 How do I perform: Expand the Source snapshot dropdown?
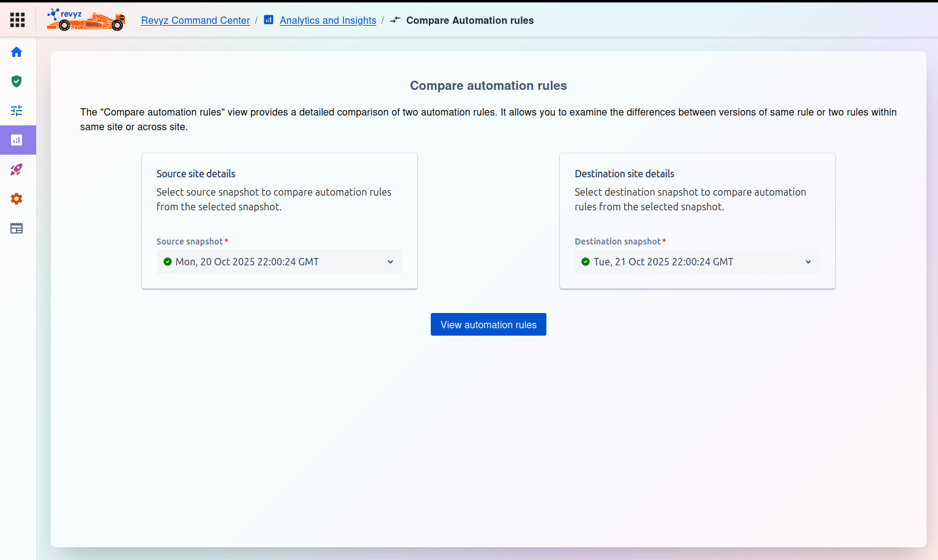[279, 262]
